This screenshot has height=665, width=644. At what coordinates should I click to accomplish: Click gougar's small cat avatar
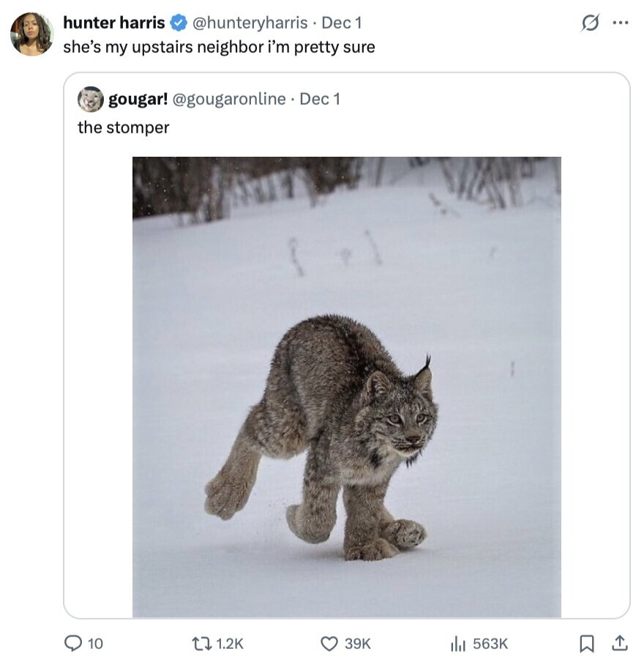tap(91, 99)
